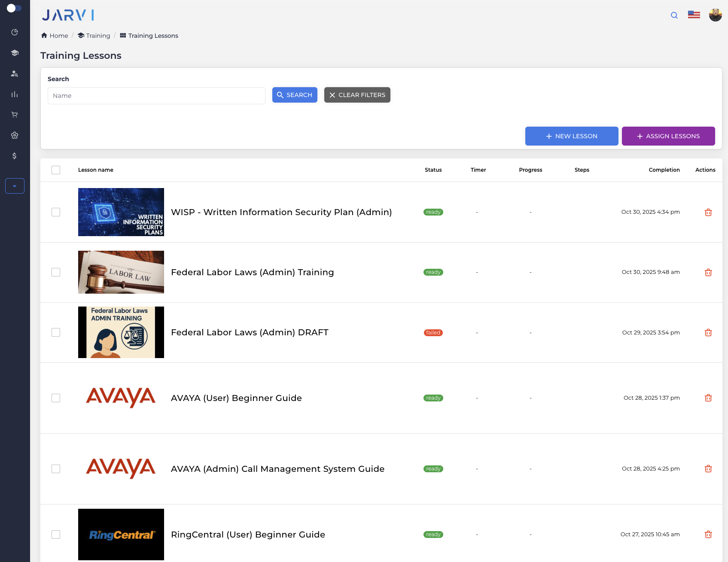Open the shopping cart section
Screen dimensions: 728x562
pos(14,114)
